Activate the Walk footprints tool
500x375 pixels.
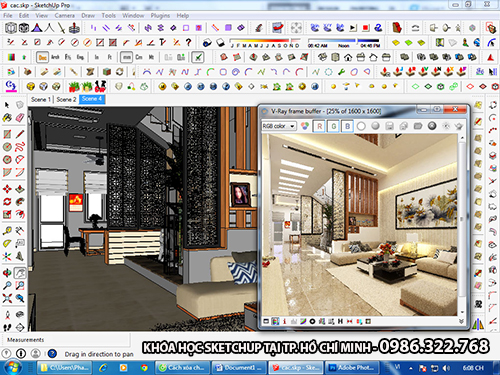coord(7,327)
